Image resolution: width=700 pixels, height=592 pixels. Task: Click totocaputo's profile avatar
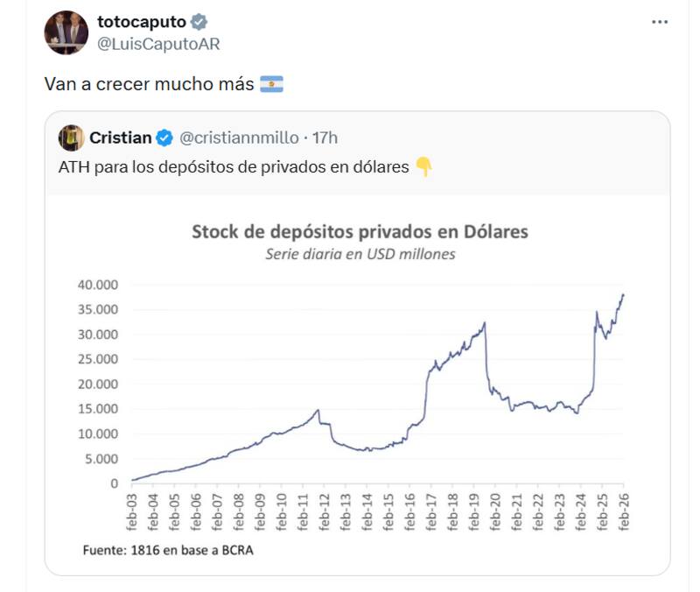pos(66,33)
